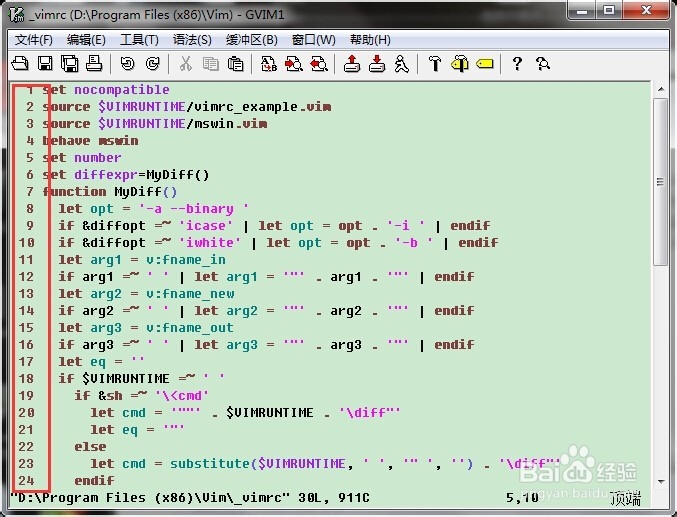Open the 缓冲区(B) menu
Viewport: 677px width, 517px height.
[x=252, y=40]
